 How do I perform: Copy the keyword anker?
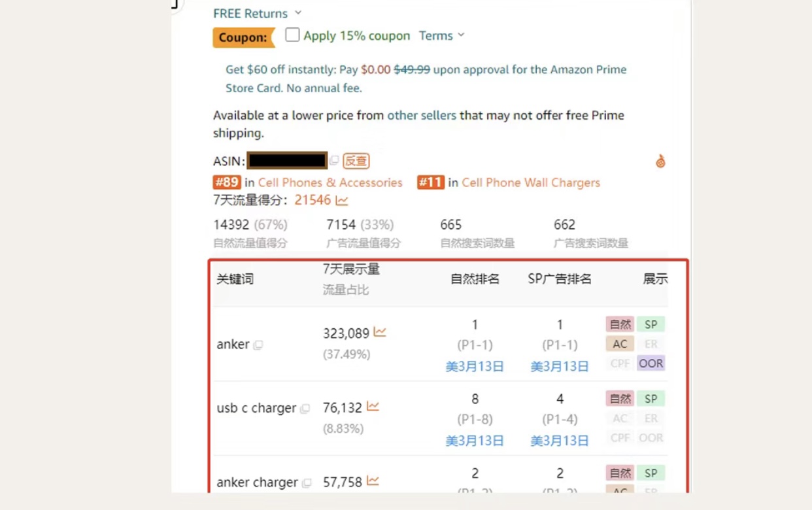258,345
